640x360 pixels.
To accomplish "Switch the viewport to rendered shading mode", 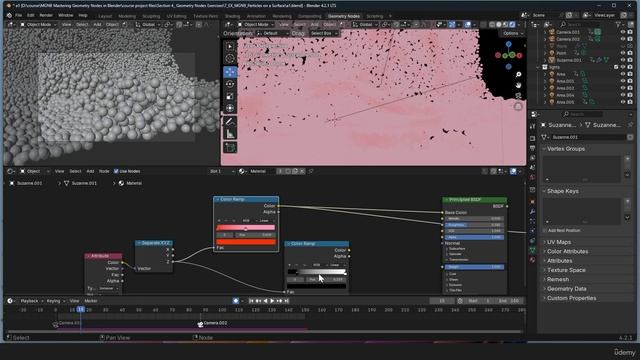I will click(x=512, y=24).
